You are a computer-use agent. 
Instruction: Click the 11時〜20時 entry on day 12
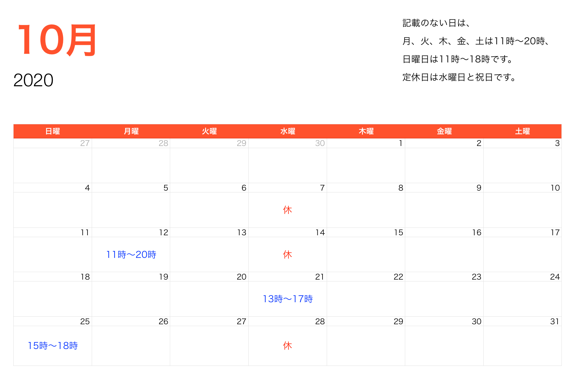click(131, 255)
